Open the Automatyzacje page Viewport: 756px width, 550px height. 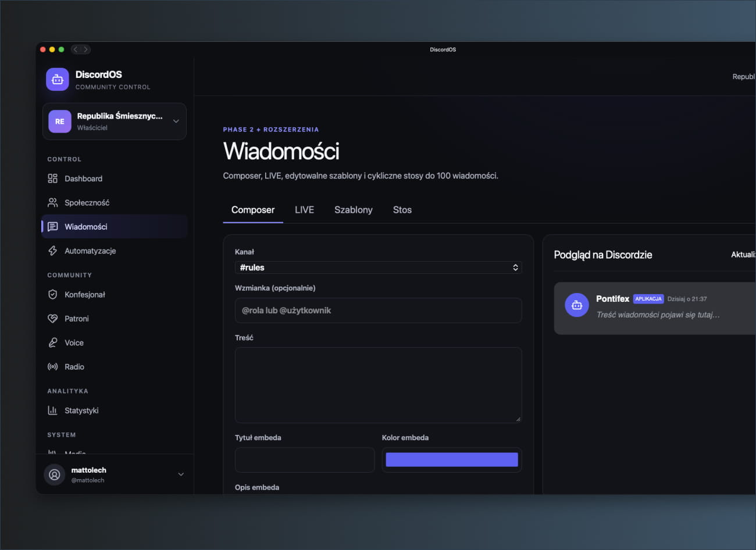tap(115, 251)
